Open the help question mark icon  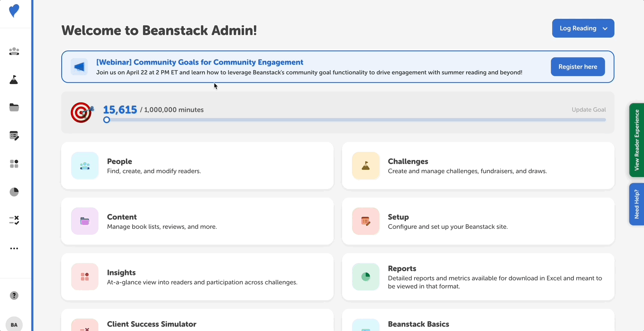point(14,295)
